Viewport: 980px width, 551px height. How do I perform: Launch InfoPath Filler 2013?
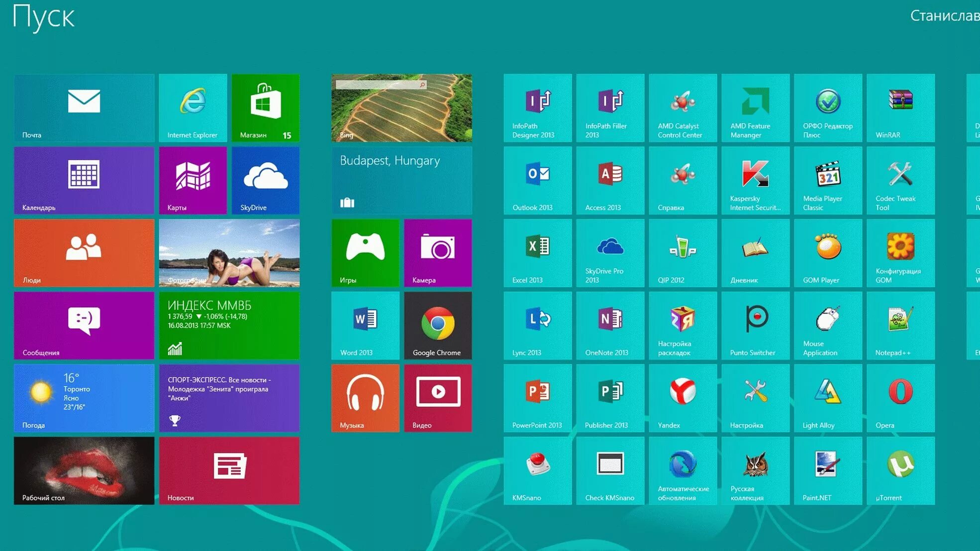[610, 108]
